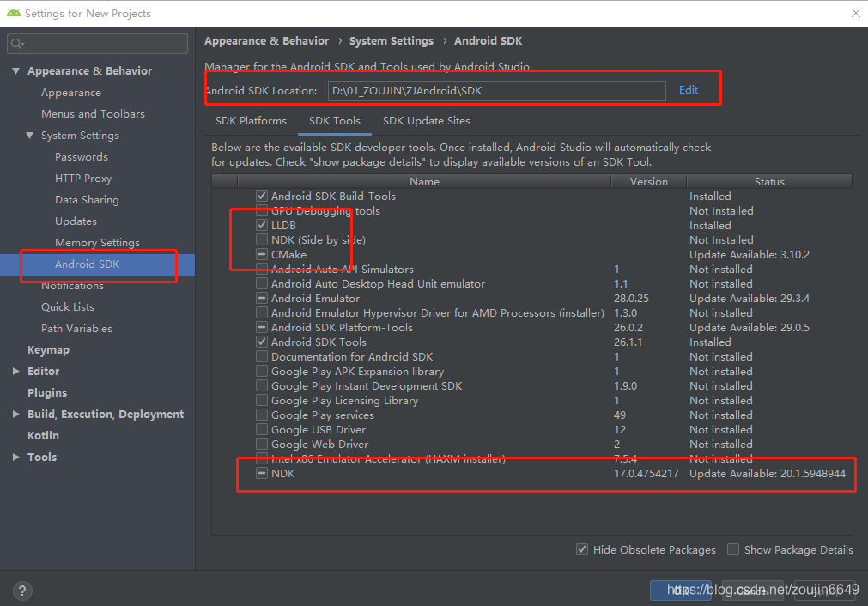The image size is (868, 606).
Task: Toggle Android SDK Build-Tools checkbox
Action: 262,196
